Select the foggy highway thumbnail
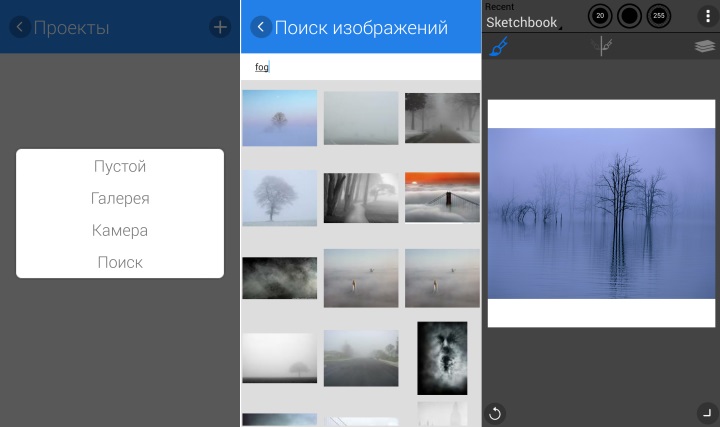This screenshot has width=720, height=427. click(x=361, y=358)
